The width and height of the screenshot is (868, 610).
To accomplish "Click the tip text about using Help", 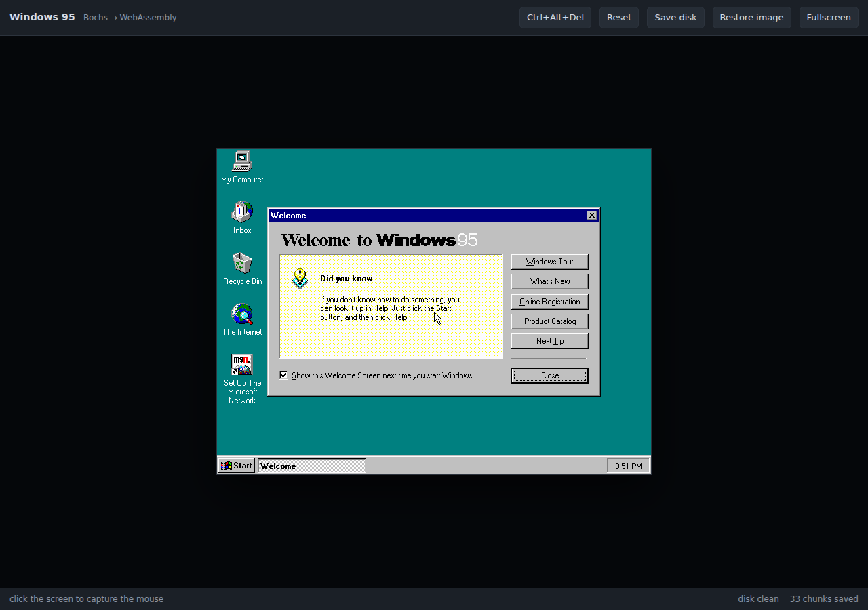I will [x=390, y=308].
